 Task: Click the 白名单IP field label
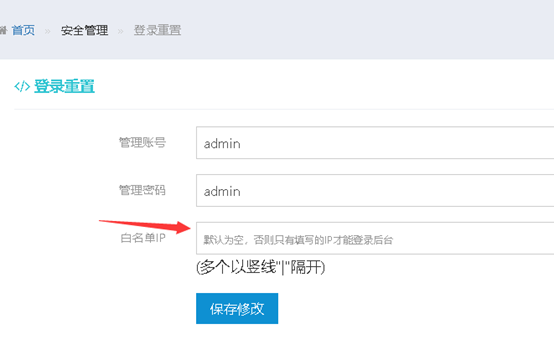pyautogui.click(x=143, y=238)
